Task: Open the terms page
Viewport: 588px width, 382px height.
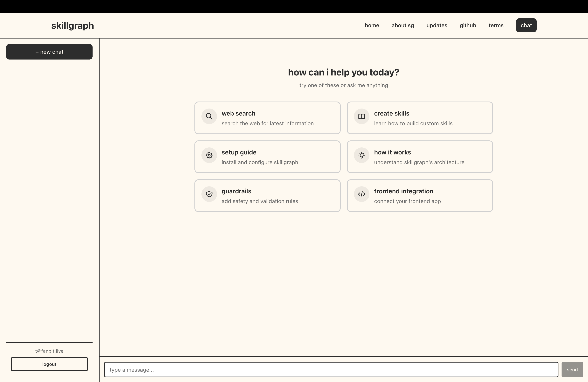Action: 496,25
